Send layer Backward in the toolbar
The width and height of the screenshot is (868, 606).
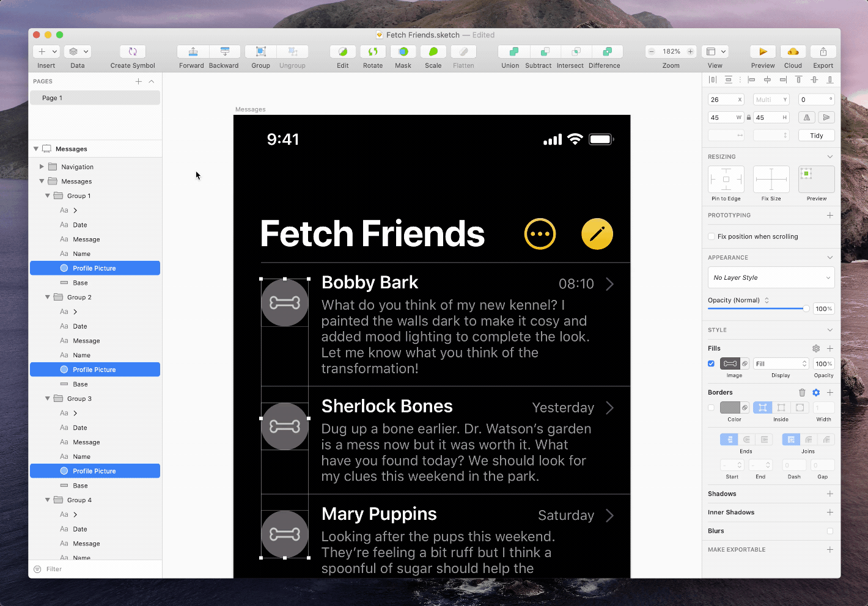(224, 52)
